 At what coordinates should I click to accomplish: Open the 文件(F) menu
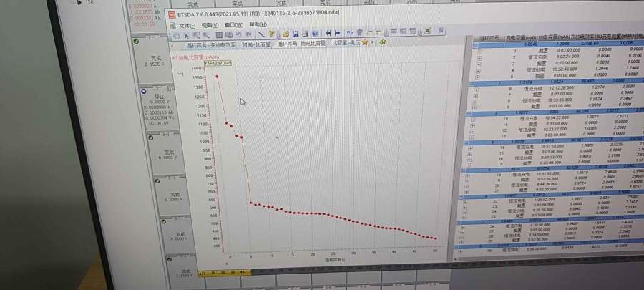coord(186,24)
